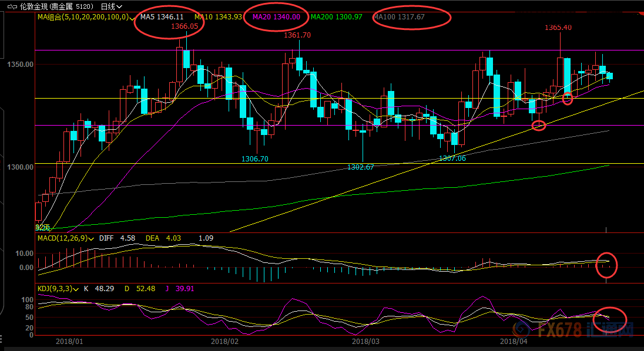Click the magenta MA20 1340.00 legend
Viewport: 644px width, 351px height.
276,17
